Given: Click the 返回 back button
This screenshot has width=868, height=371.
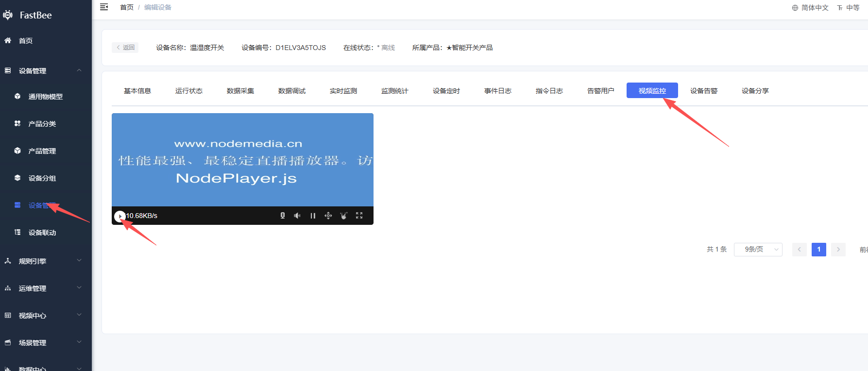Looking at the screenshot, I should tap(125, 48).
